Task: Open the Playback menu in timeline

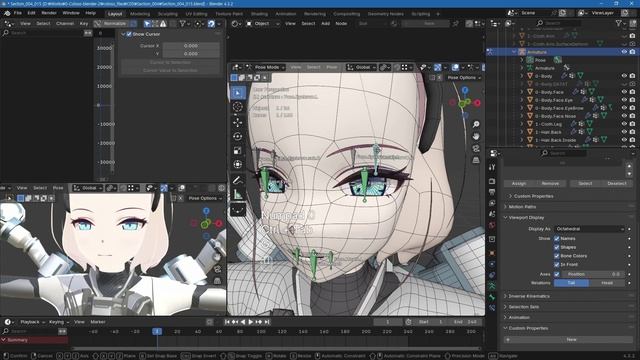Action: [32, 322]
